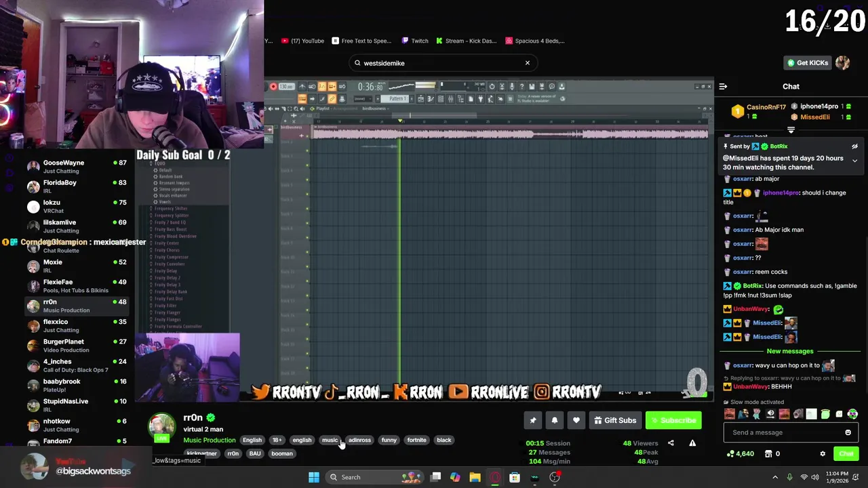Open Moxie IRL channel in the sidebar
Screen dimensions: 868x488
pyautogui.click(x=77, y=266)
